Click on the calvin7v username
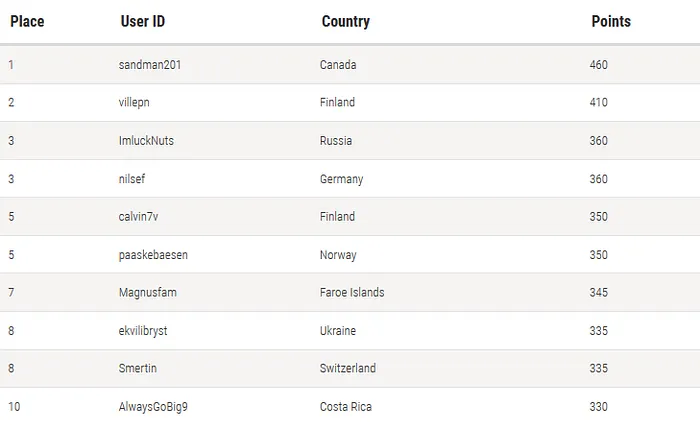The width and height of the screenshot is (700, 425). (x=139, y=217)
